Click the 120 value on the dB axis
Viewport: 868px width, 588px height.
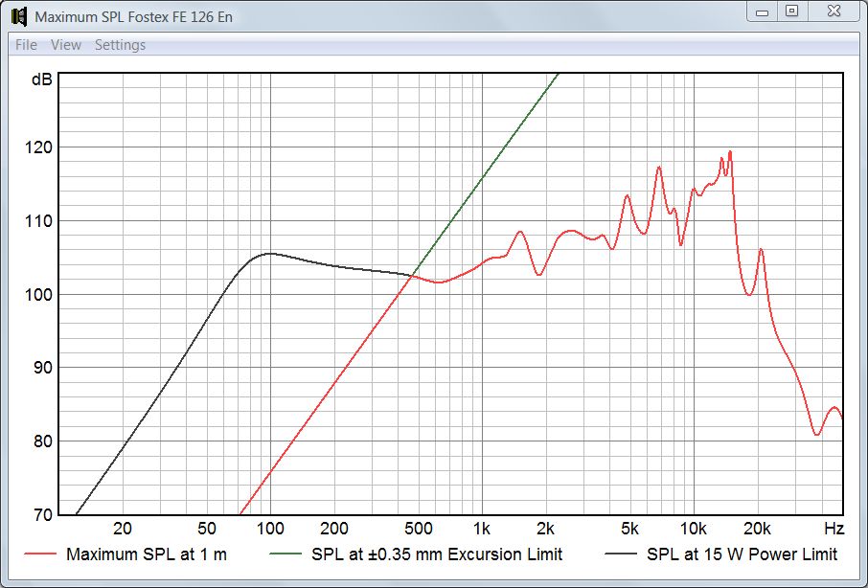tap(38, 147)
